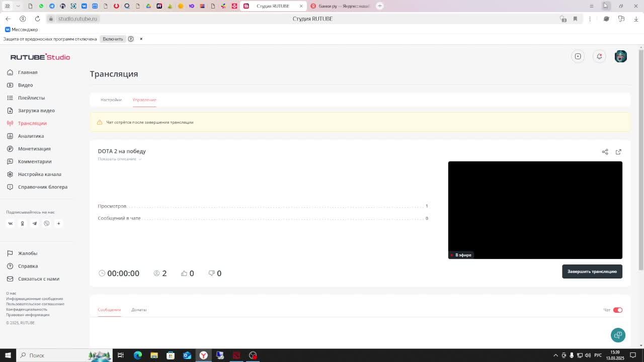Open the user profile avatar menu
The width and height of the screenshot is (644, 362).
tap(621, 56)
